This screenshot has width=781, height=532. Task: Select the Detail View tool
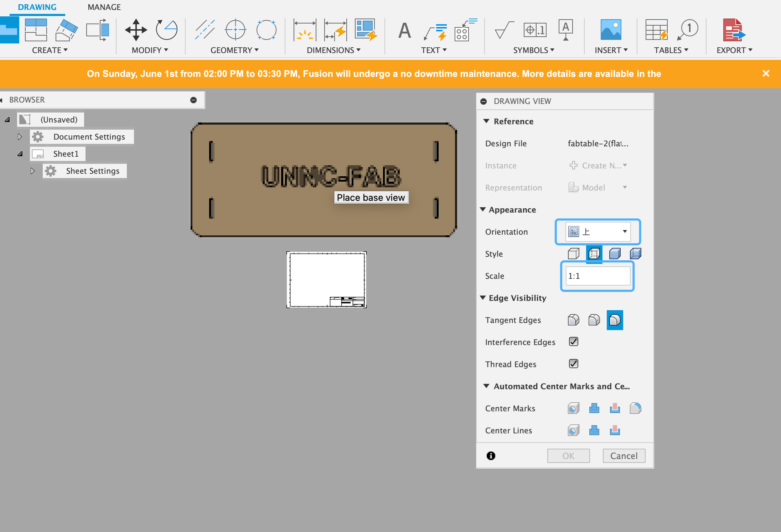(x=98, y=30)
